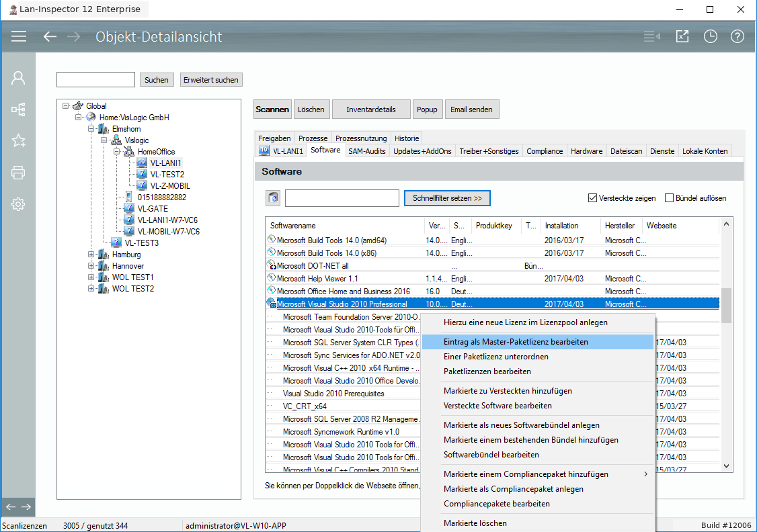The image size is (757, 532).
Task: Switch to the SAM-Audits tab
Action: [367, 151]
